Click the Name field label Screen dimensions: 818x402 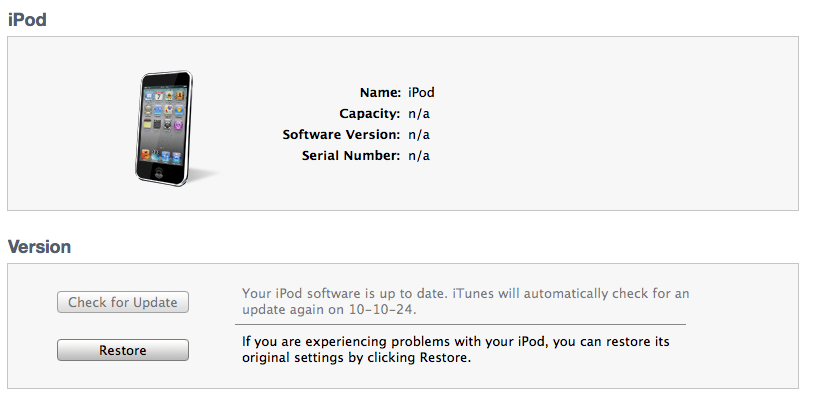pyautogui.click(x=380, y=93)
